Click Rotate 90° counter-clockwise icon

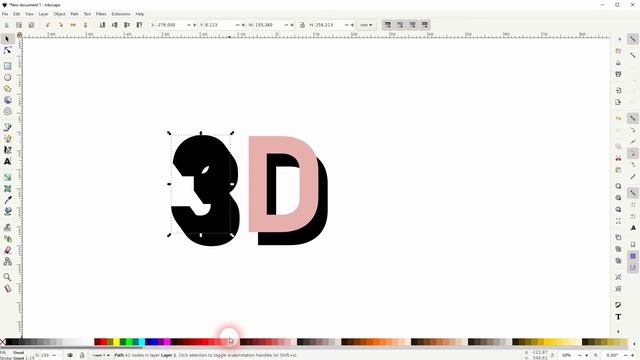coord(48,25)
